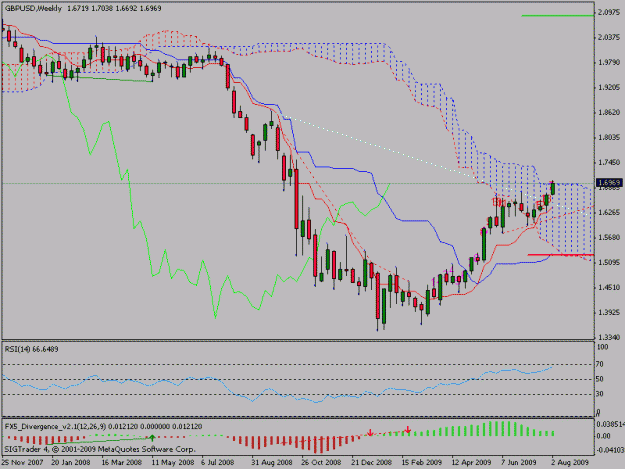The image size is (625, 469).
Task: Select the green up arrow on divergence panel
Action: 152,438
